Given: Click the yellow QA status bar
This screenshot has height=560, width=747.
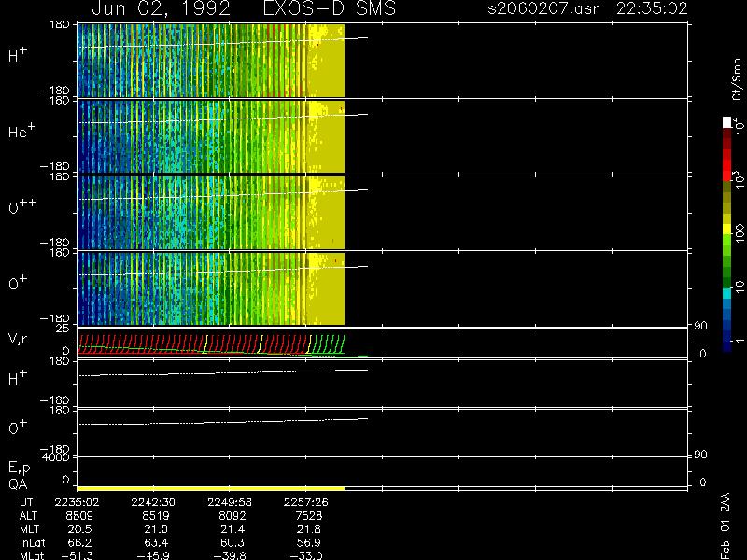Looking at the screenshot, I should (211, 488).
